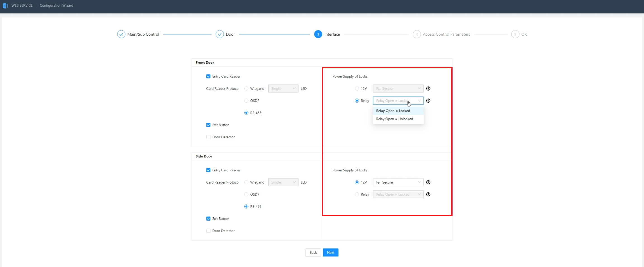Viewport: 644px width, 267px height.
Task: Select OSDP protocol for Front Door
Action: point(246,101)
